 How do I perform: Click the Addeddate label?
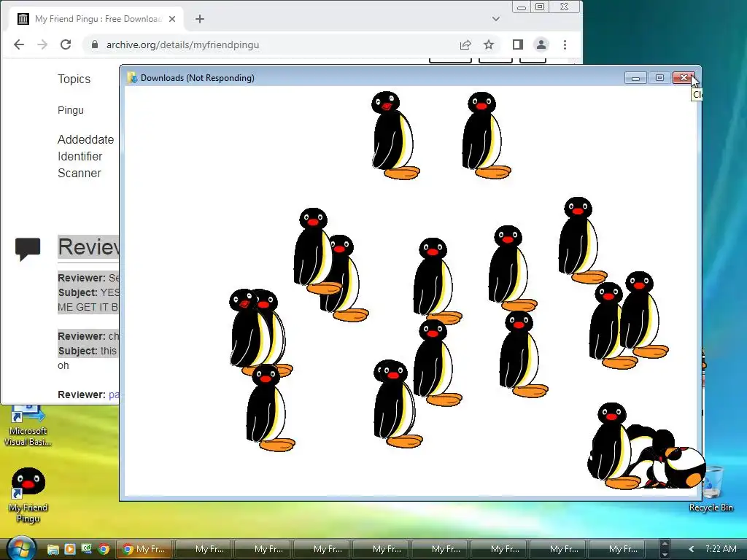coord(86,139)
